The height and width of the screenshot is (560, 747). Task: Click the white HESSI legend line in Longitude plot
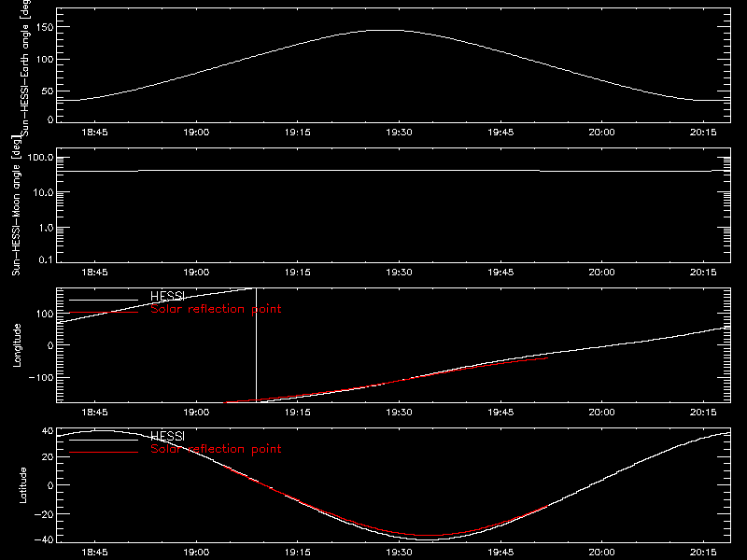(104, 300)
